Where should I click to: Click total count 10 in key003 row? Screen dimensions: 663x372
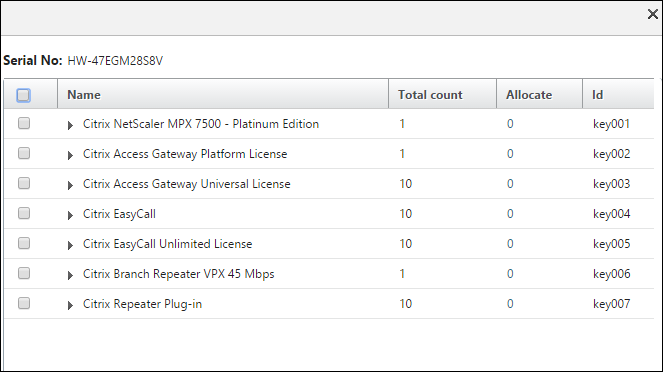point(405,184)
